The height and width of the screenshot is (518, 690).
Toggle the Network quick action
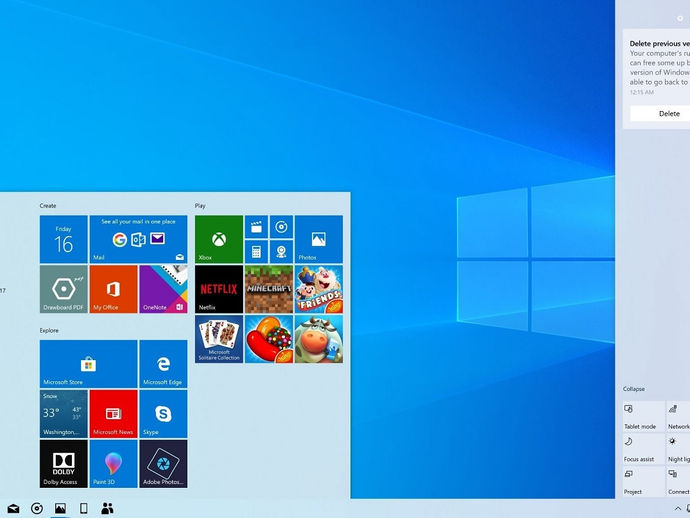[678, 416]
